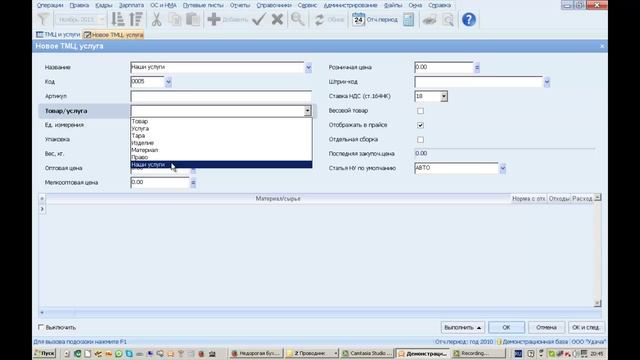Click the printer toolbar icon

(429, 19)
